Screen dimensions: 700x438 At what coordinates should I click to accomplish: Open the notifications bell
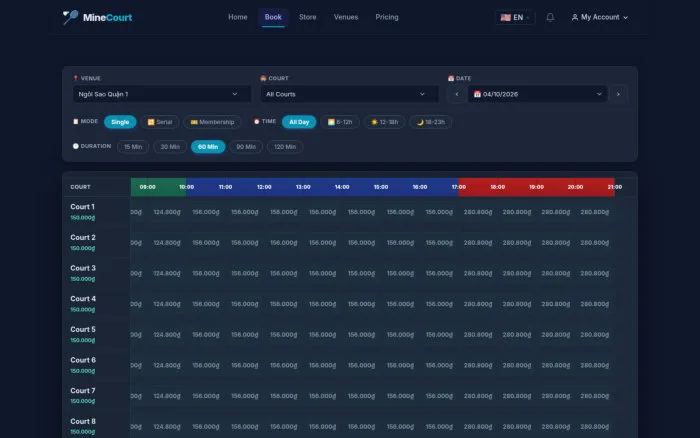[550, 17]
